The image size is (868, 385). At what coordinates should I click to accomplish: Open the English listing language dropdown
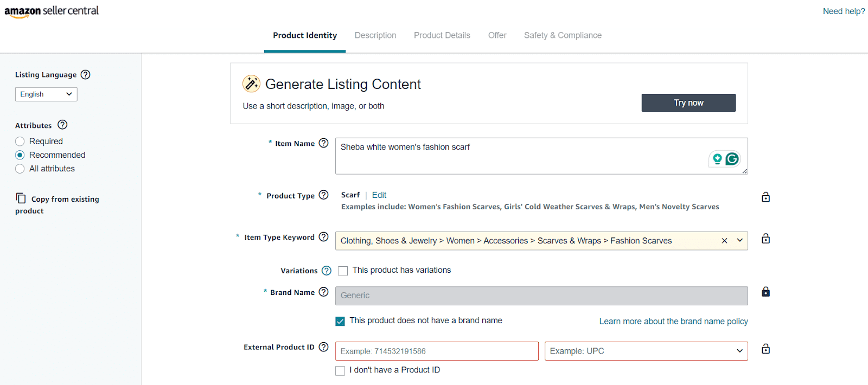click(x=46, y=94)
